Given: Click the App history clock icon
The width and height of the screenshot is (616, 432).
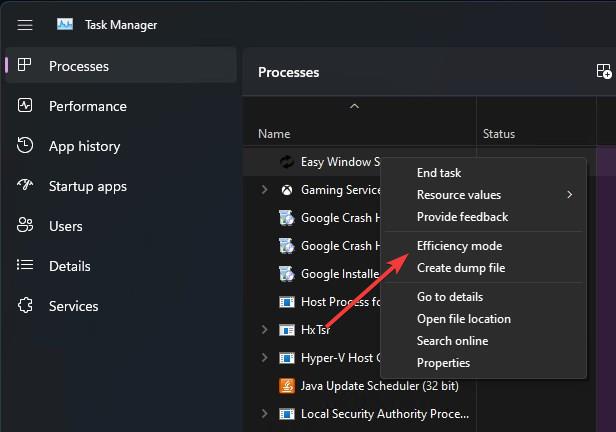Looking at the screenshot, I should click(x=26, y=146).
